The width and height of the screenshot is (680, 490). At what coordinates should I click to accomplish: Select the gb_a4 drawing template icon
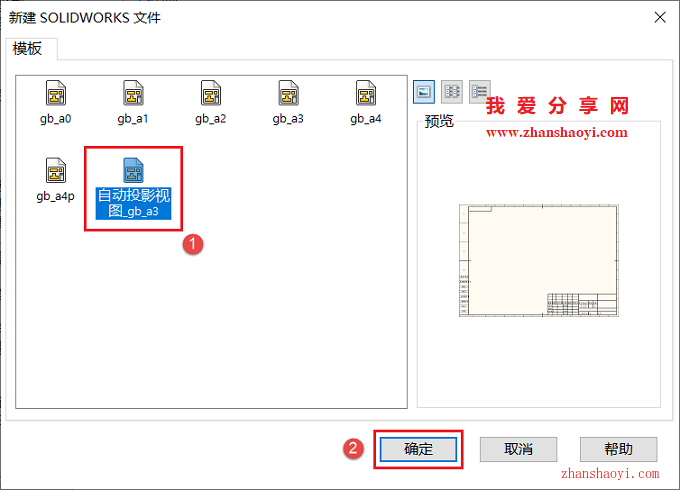click(x=366, y=93)
